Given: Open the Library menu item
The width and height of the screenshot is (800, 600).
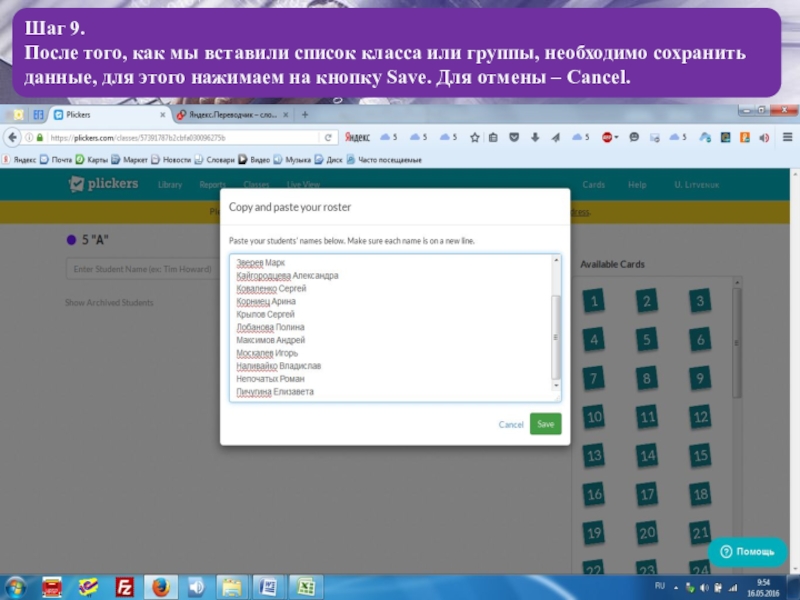Looking at the screenshot, I should (170, 185).
